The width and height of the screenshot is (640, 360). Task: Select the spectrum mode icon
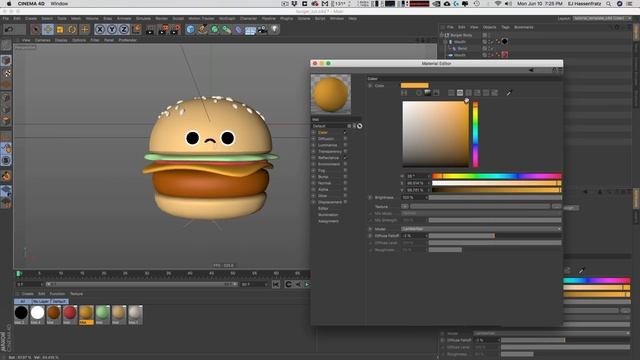[427, 93]
